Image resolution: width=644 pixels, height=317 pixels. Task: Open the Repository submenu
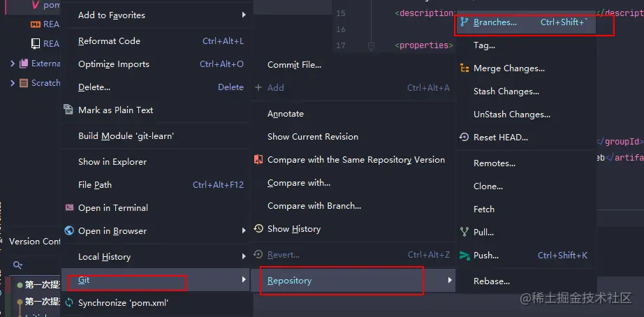353,281
